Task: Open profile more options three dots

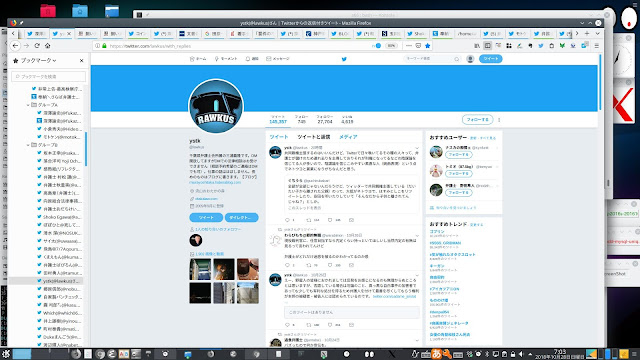Action: [499, 120]
